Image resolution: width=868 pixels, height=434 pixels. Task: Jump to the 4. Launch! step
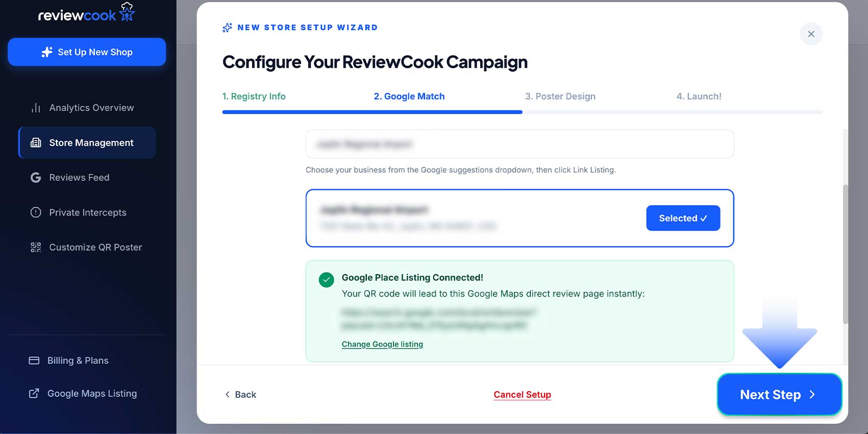point(699,96)
